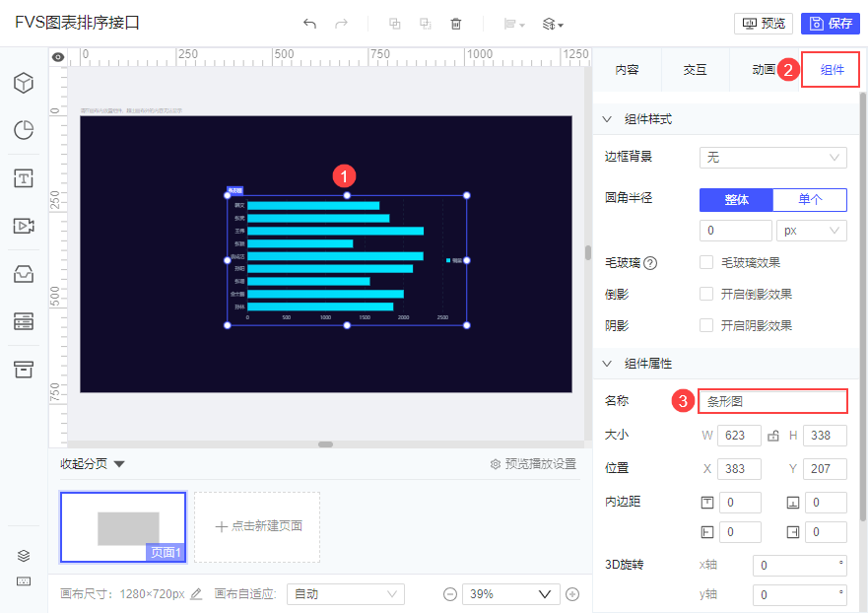Open the table-list component sidebar icon
868x613 pixels.
24,321
